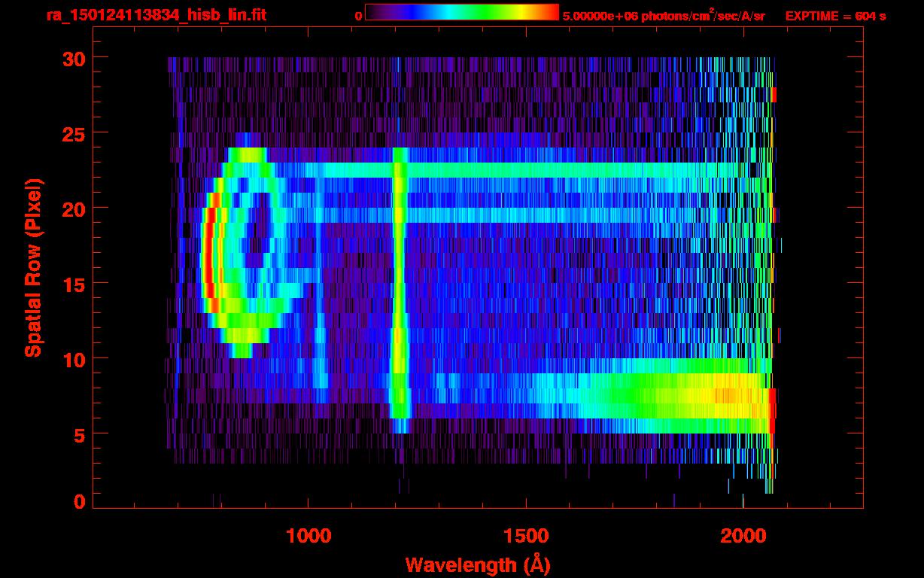924x578 pixels.
Task: Click the rainbow color scale bar
Action: click(x=462, y=12)
